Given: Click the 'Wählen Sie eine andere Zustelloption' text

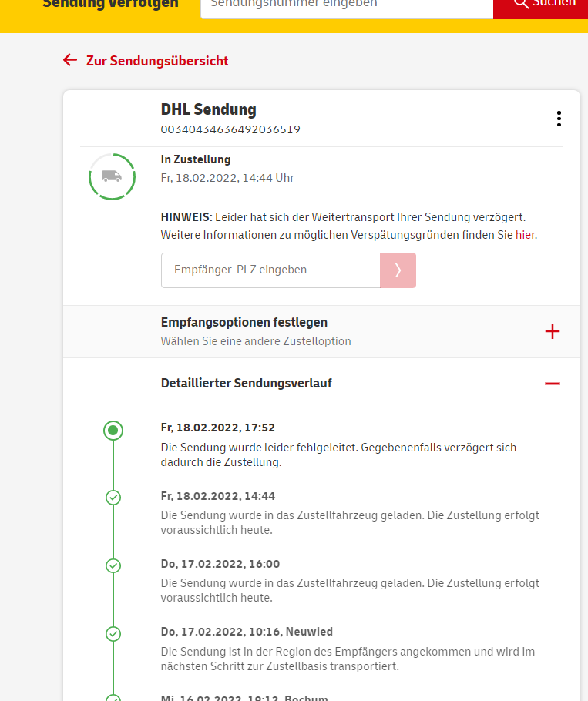Looking at the screenshot, I should pyautogui.click(x=256, y=341).
